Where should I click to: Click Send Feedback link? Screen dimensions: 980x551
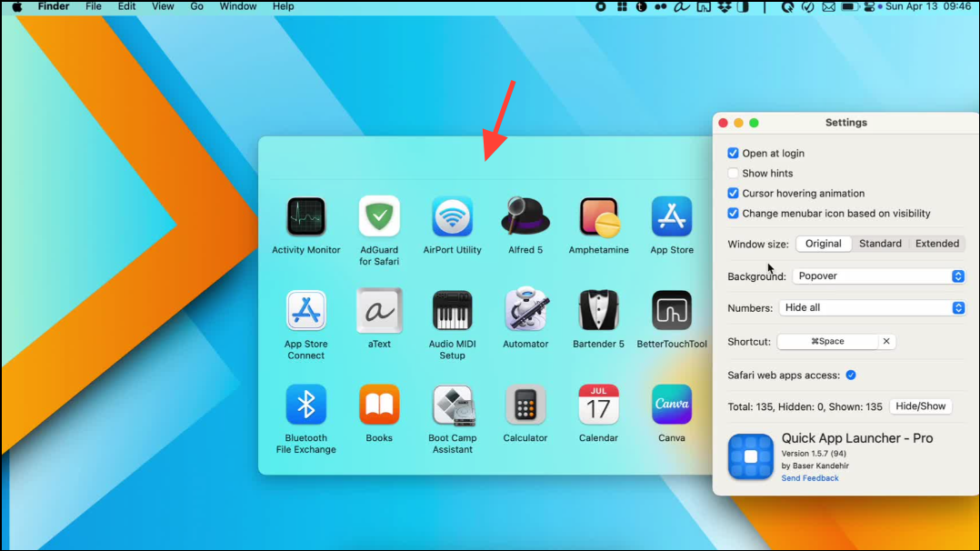[810, 478]
